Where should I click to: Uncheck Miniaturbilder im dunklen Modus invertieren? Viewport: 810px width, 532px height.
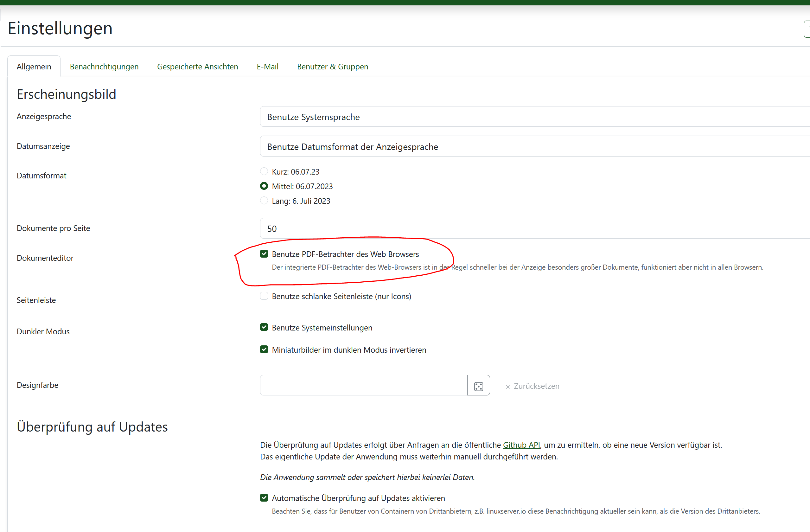[264, 349]
